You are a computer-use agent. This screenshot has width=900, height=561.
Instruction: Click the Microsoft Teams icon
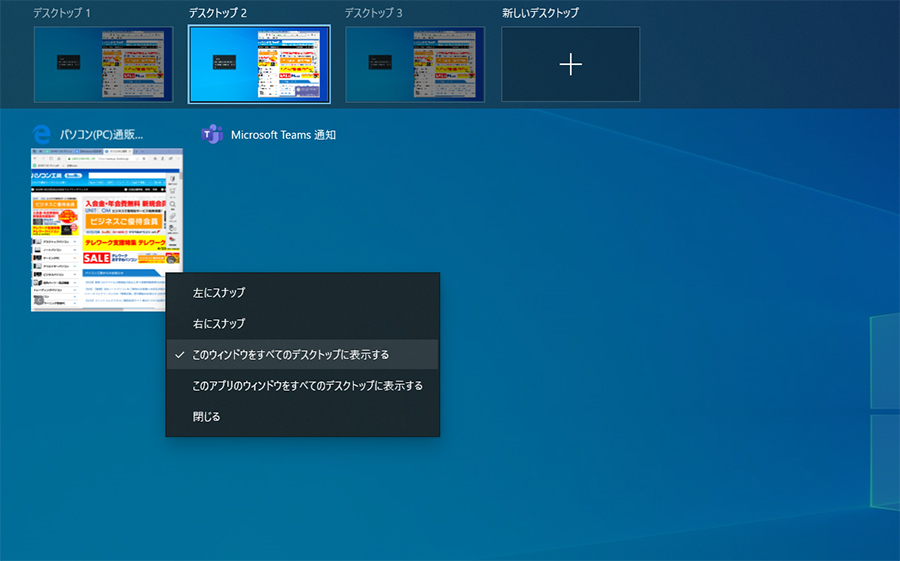(x=212, y=135)
